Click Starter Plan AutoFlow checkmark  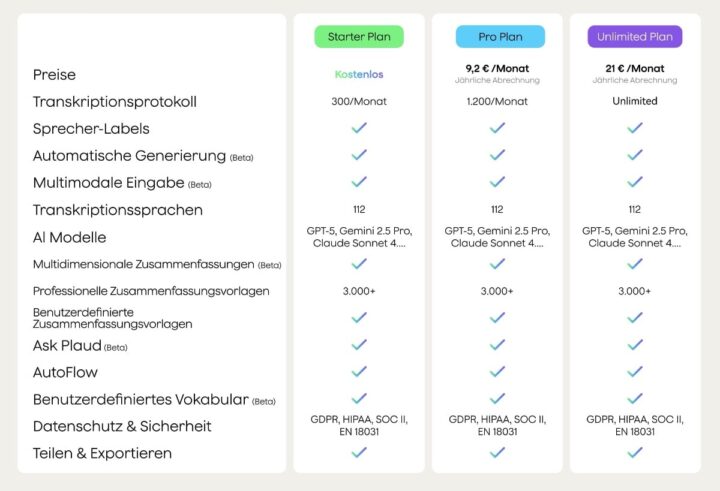[359, 371]
